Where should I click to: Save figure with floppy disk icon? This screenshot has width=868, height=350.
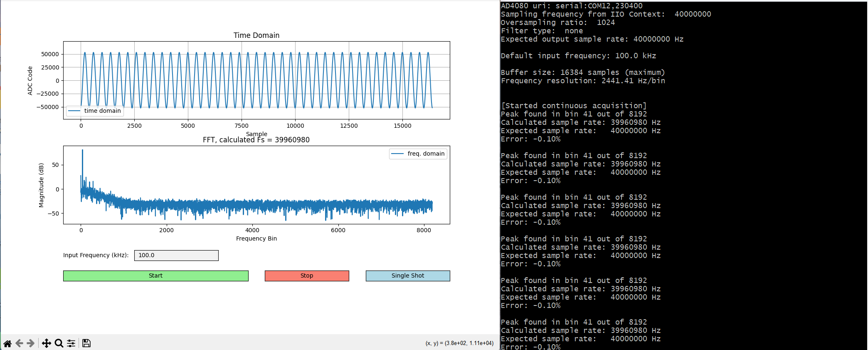coord(86,343)
